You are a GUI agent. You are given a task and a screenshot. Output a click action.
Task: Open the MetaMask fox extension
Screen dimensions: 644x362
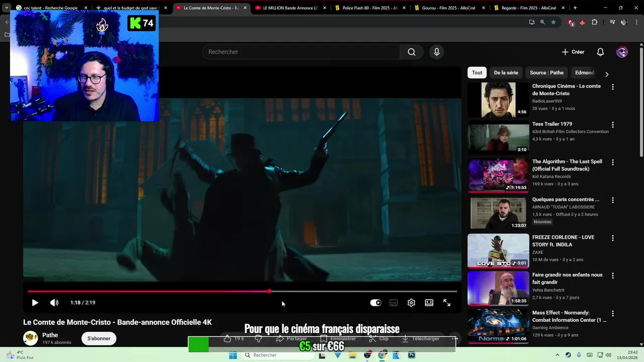583,22
